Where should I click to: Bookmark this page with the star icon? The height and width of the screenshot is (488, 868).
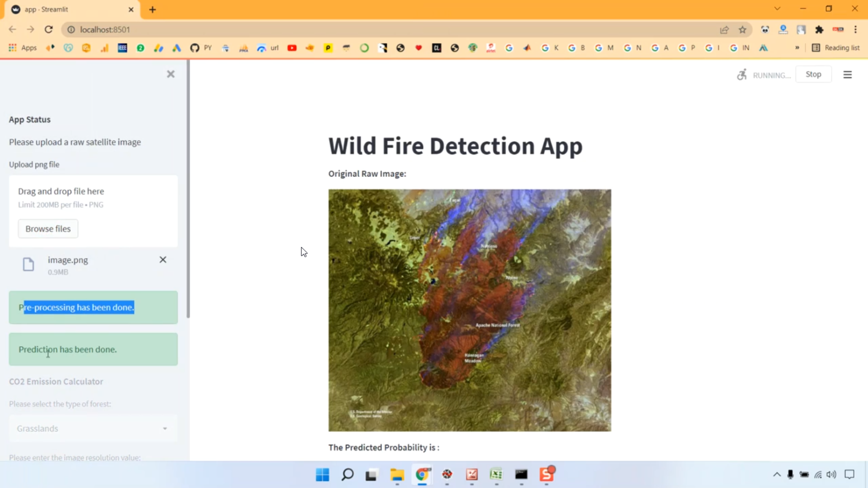coord(742,29)
